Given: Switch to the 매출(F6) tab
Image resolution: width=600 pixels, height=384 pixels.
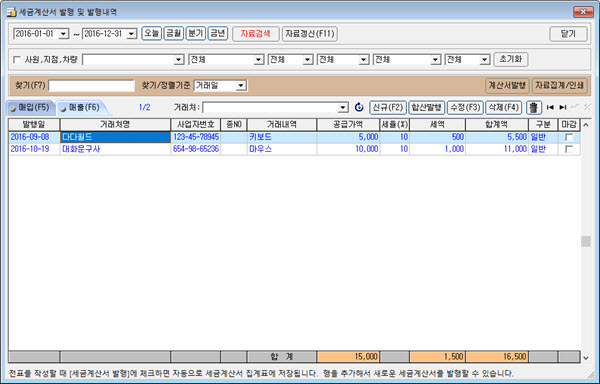Looking at the screenshot, I should 82,108.
